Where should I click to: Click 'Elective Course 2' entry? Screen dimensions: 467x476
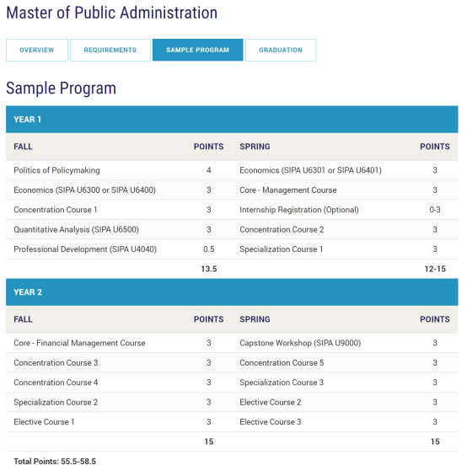pyautogui.click(x=271, y=402)
